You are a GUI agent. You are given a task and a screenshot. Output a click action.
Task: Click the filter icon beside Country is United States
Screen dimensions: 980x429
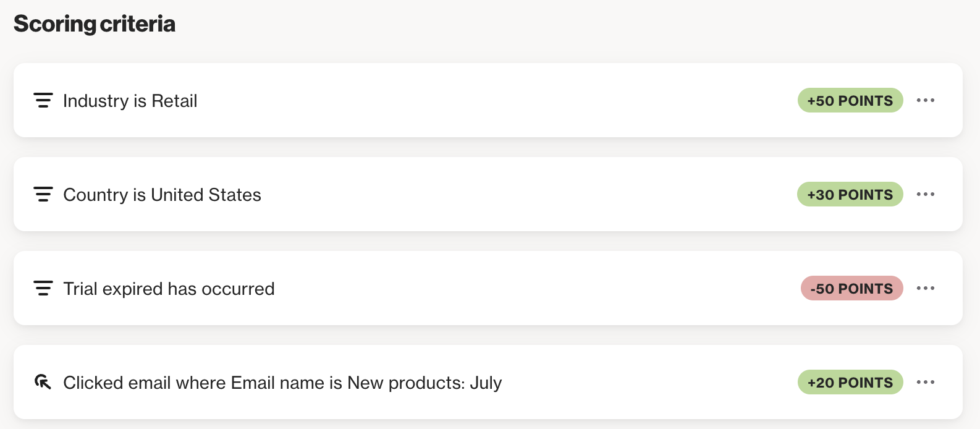(x=43, y=194)
